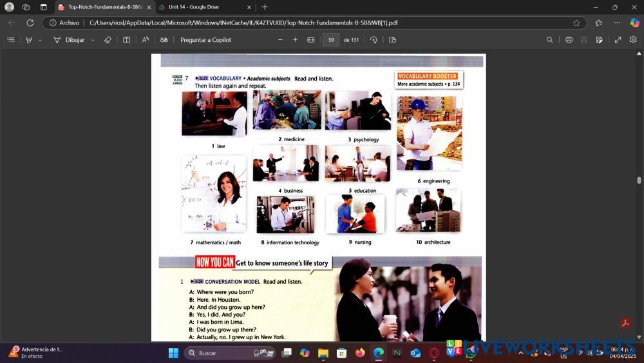Screen dimensions: 644x363
Task: Open Windows Start menu
Action: (x=173, y=353)
